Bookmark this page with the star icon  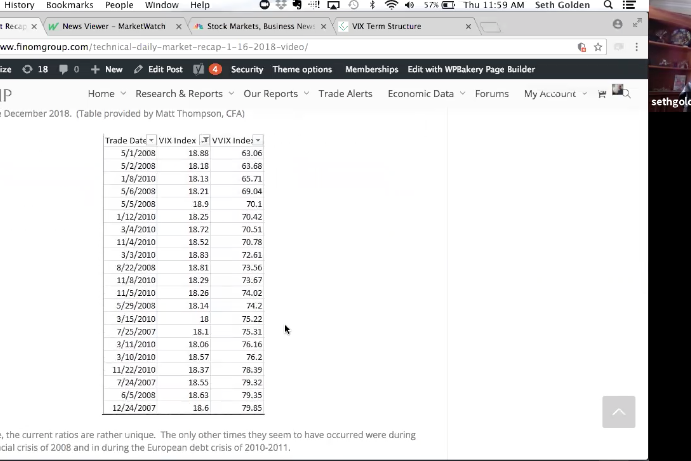coord(598,47)
